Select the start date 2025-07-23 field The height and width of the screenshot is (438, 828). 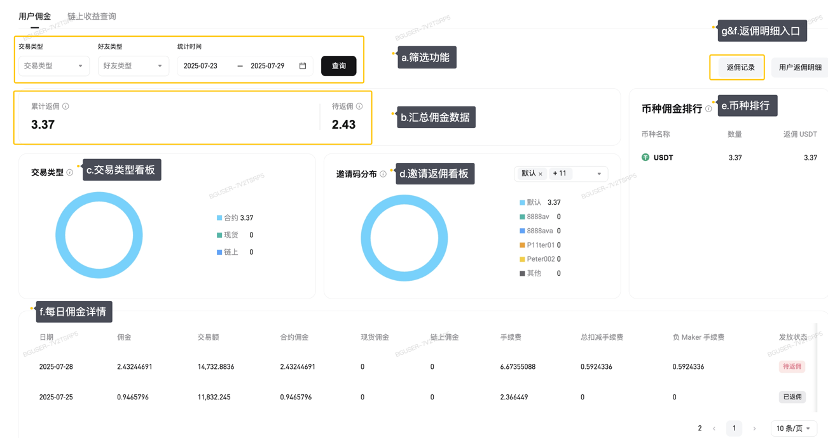[201, 66]
